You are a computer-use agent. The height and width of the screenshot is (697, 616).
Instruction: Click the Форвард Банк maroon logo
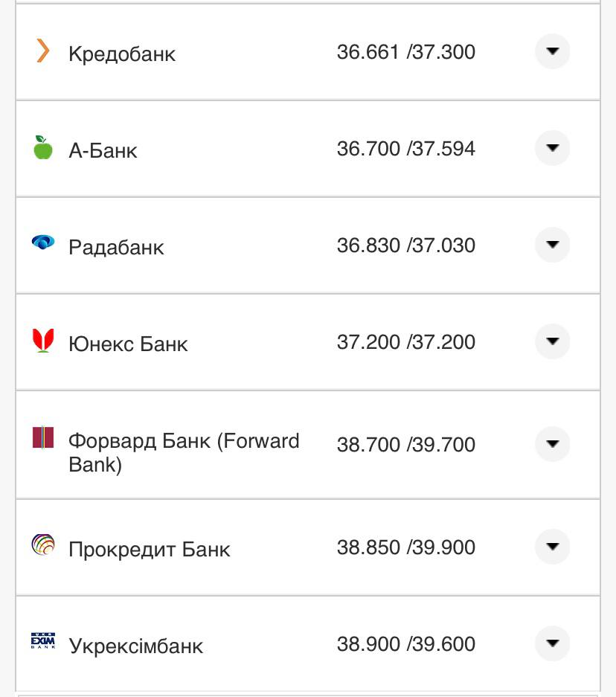click(x=43, y=437)
